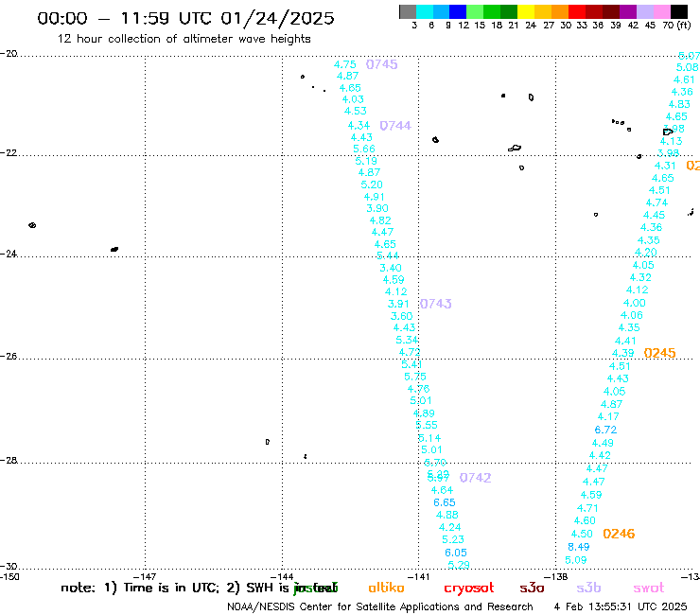
Task: Click the latitude axis label -28
Action: 9,460
